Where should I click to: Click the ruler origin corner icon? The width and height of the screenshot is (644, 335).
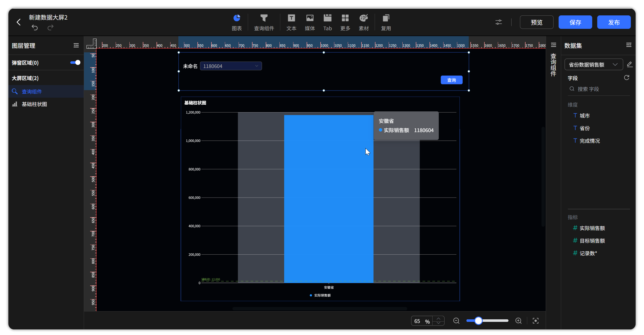tap(91, 43)
